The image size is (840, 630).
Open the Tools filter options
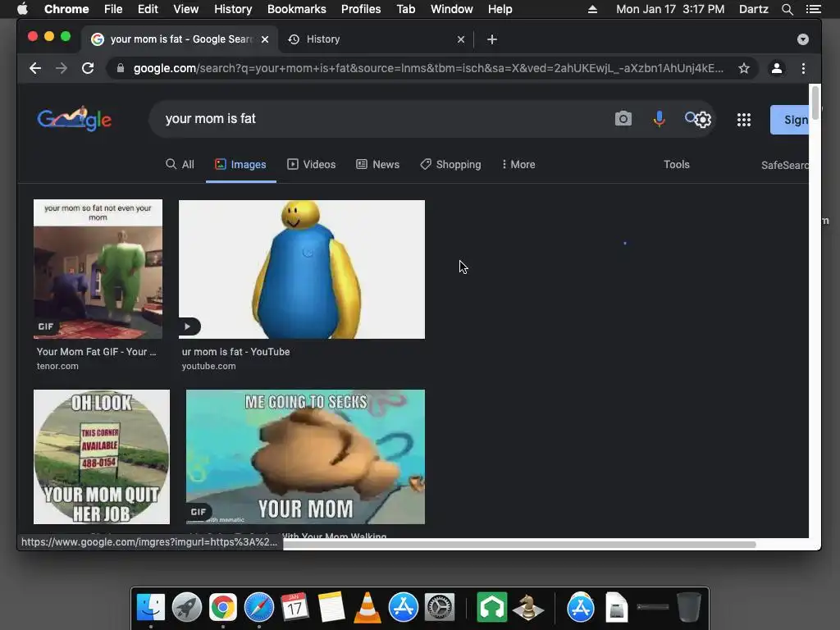tap(677, 164)
